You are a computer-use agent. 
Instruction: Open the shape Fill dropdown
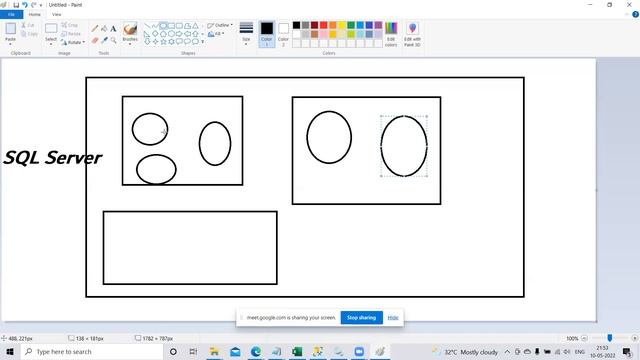click(x=216, y=34)
